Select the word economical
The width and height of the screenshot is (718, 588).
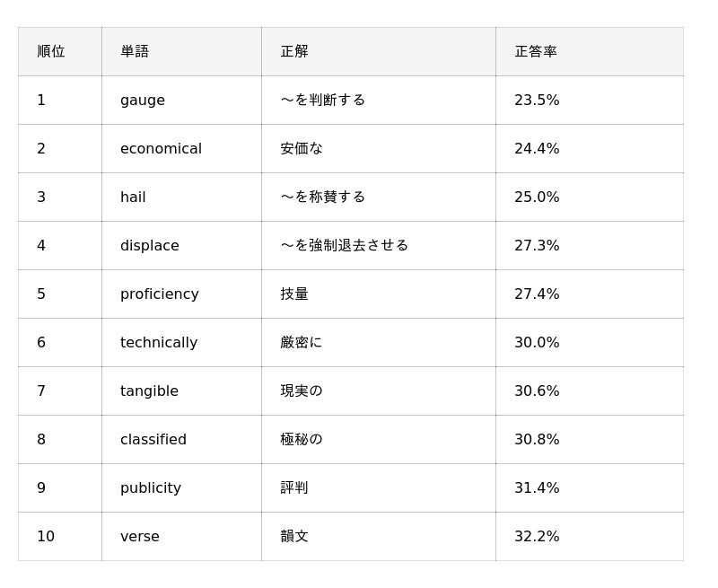161,149
